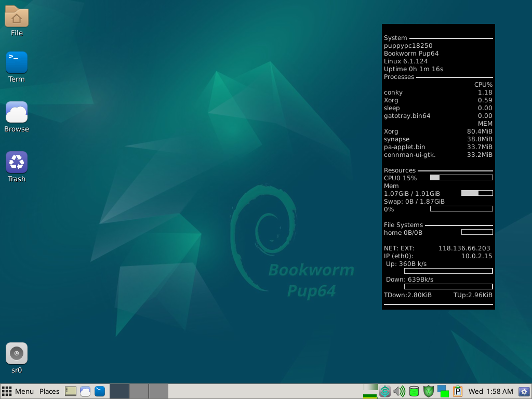Click the home 0B/0B filesystem entry

403,232
